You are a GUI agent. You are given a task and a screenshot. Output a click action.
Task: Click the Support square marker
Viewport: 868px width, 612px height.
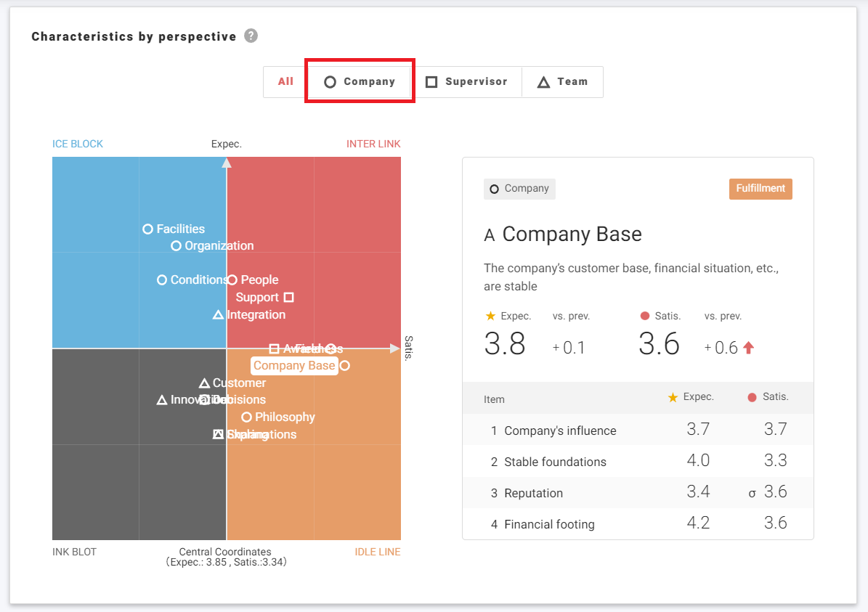(x=288, y=297)
